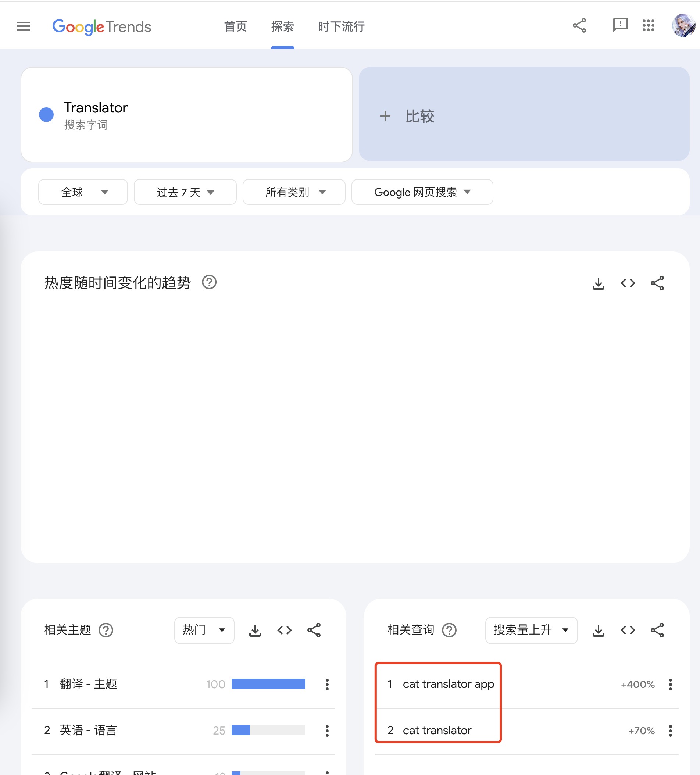
Task: Open the send feedback icon
Action: point(620,25)
